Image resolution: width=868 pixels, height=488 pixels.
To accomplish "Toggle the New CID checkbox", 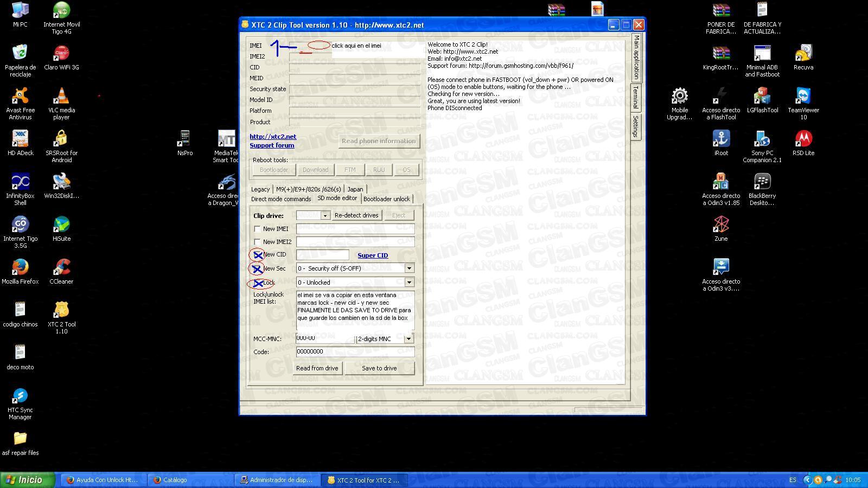I will (257, 254).
